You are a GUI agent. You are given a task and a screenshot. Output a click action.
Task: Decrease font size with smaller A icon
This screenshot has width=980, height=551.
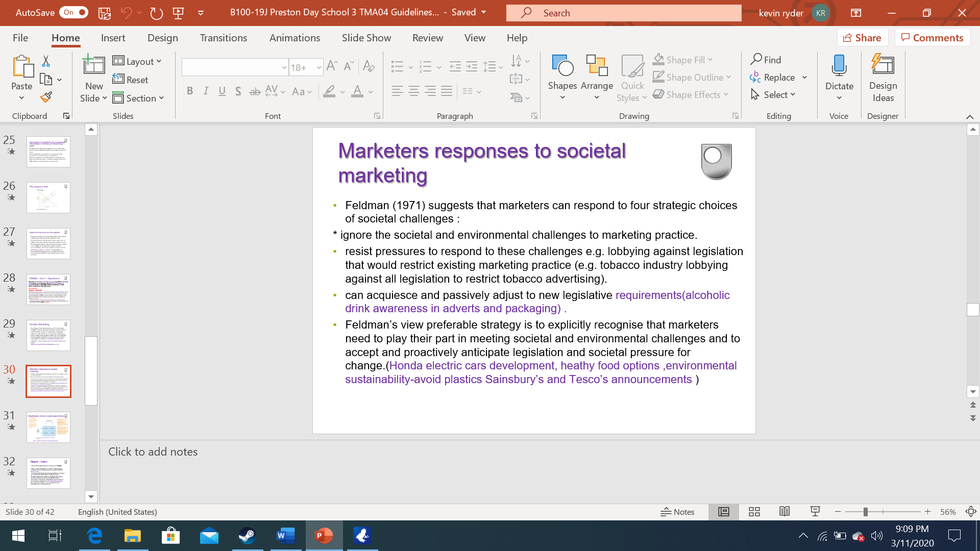(x=349, y=66)
